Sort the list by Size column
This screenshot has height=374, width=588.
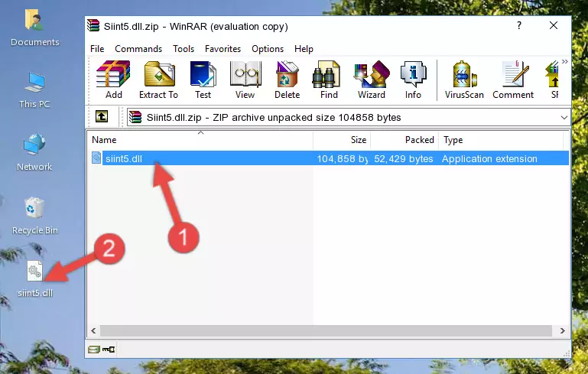[342, 140]
